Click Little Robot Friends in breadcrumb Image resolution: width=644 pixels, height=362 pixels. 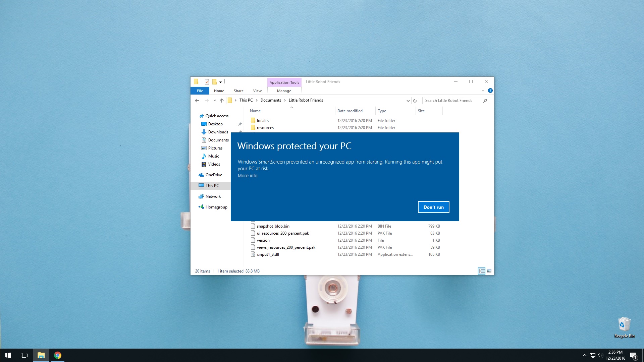306,100
